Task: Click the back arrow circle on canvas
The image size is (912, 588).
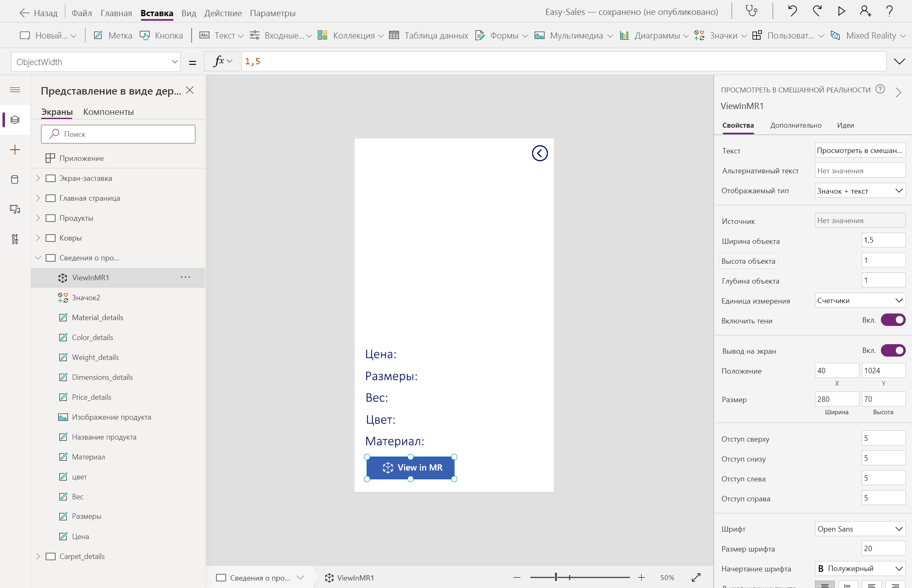Action: [540, 153]
